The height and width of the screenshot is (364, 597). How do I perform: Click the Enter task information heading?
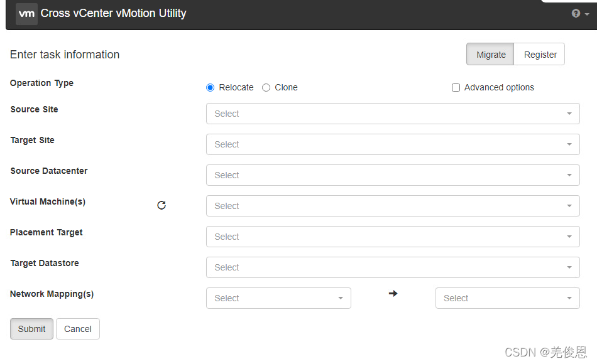pos(65,55)
